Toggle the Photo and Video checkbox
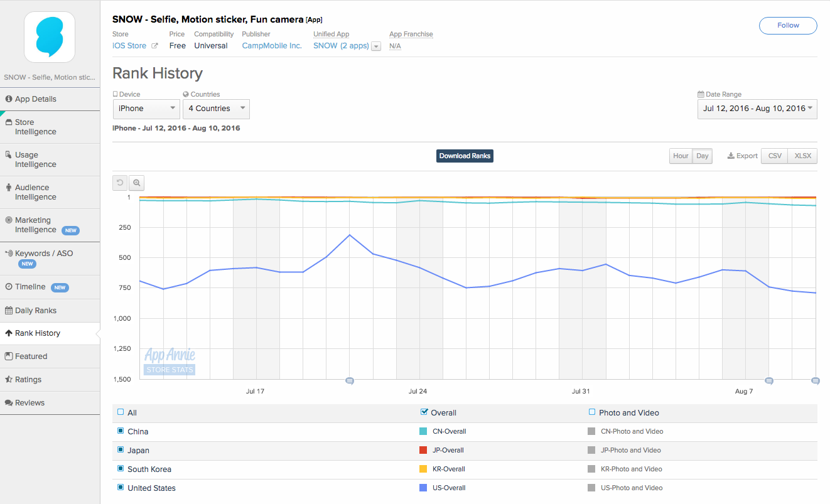Viewport: 830px width, 504px height. (x=592, y=412)
